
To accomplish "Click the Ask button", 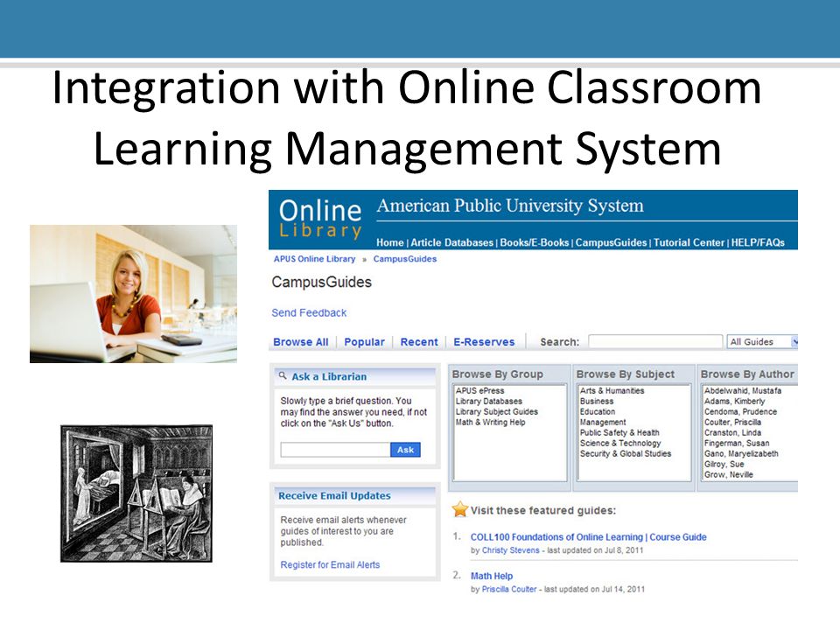I will pos(405,450).
